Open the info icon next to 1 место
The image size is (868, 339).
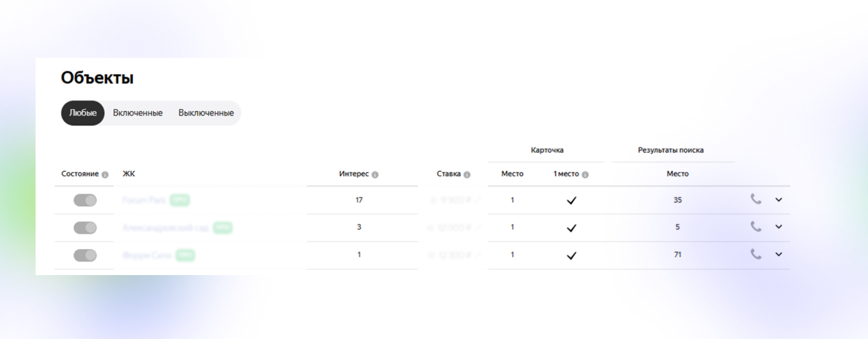click(585, 174)
